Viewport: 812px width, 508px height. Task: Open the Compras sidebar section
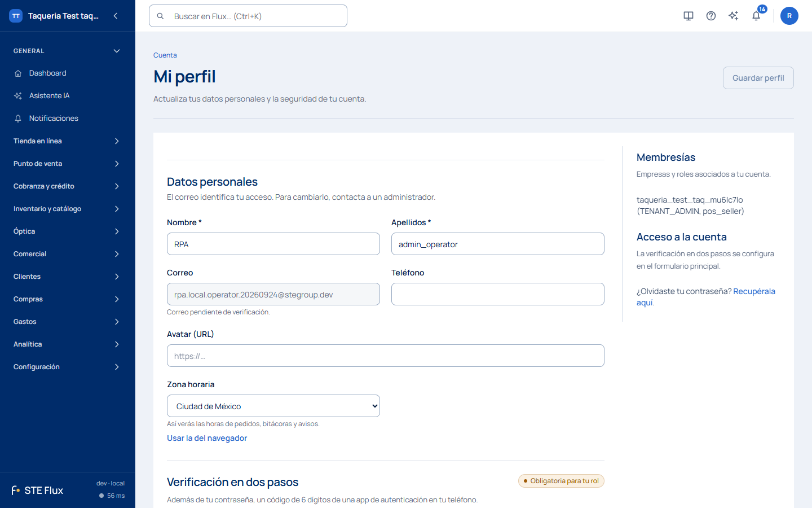coord(68,299)
